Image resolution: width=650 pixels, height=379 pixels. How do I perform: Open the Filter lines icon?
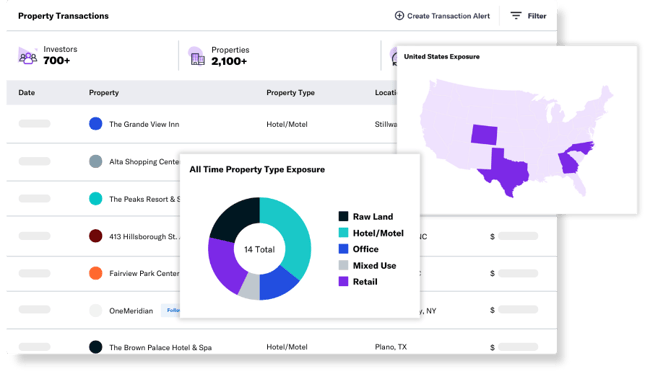(516, 16)
